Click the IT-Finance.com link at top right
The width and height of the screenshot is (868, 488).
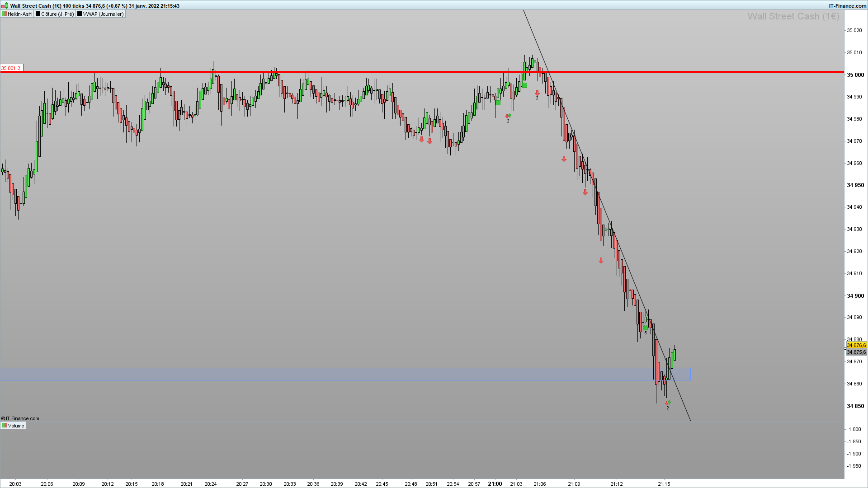[x=847, y=6]
